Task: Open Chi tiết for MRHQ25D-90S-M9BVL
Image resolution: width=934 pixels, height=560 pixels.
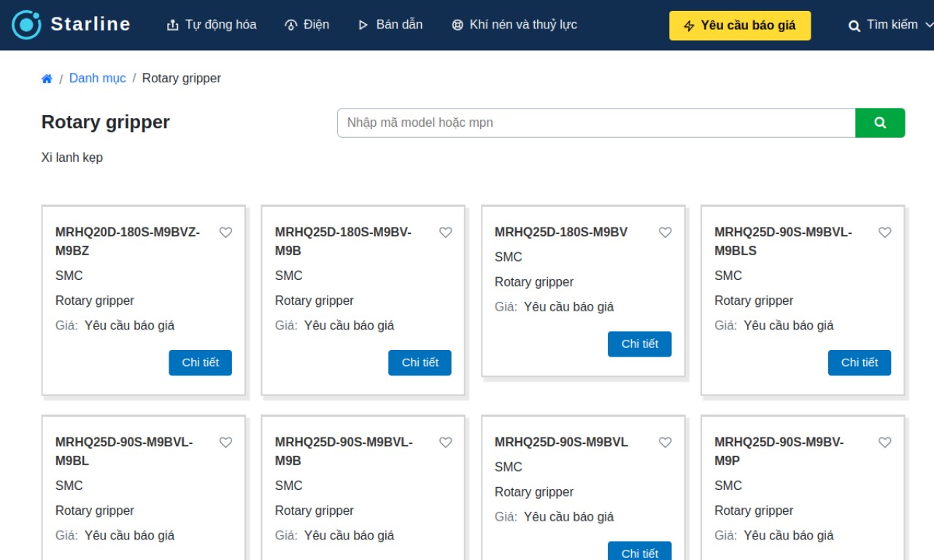Action: [x=639, y=551]
